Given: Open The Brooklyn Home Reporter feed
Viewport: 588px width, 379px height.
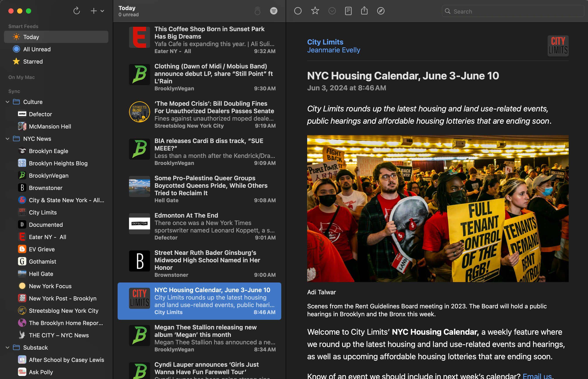Looking at the screenshot, I should [x=56, y=323].
